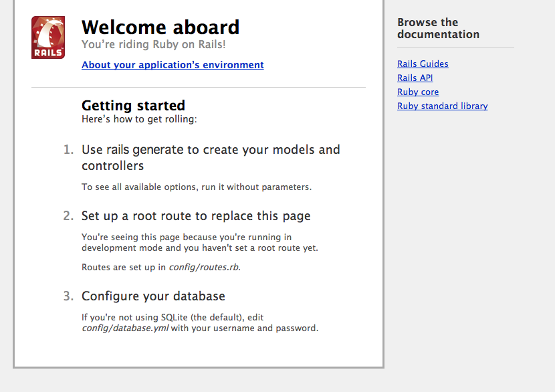
Task: Open the Rails API documentation link
Action: pyautogui.click(x=415, y=78)
